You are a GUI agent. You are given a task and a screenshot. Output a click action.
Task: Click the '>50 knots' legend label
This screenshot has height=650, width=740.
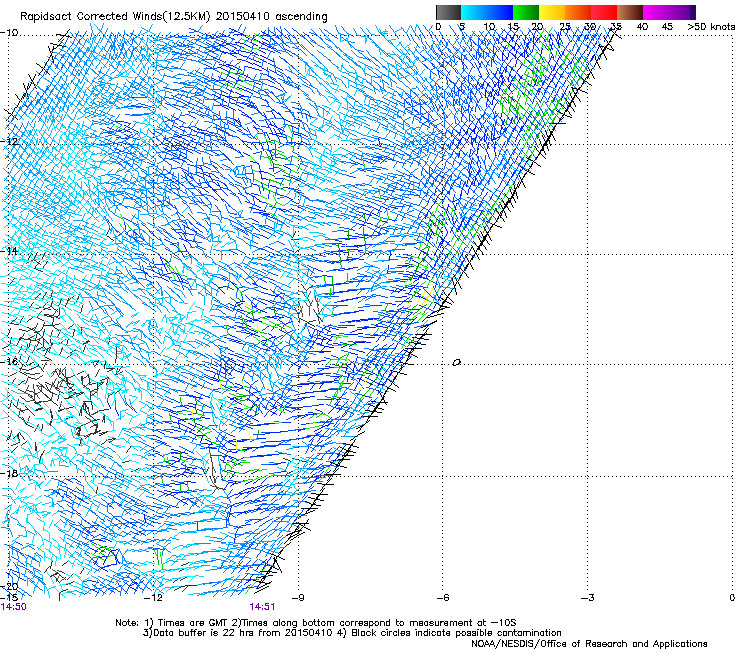click(x=711, y=27)
